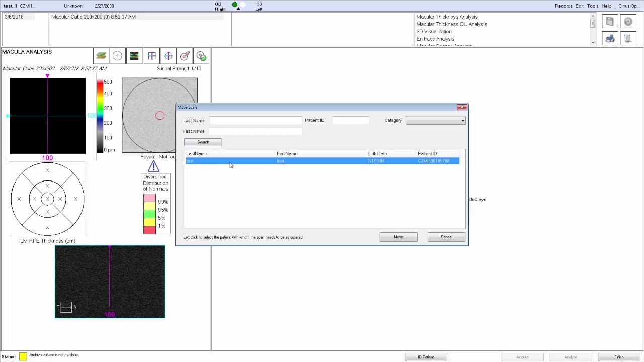Click the black fundus image thumbnail
The width and height of the screenshot is (644, 362).
coord(48,116)
